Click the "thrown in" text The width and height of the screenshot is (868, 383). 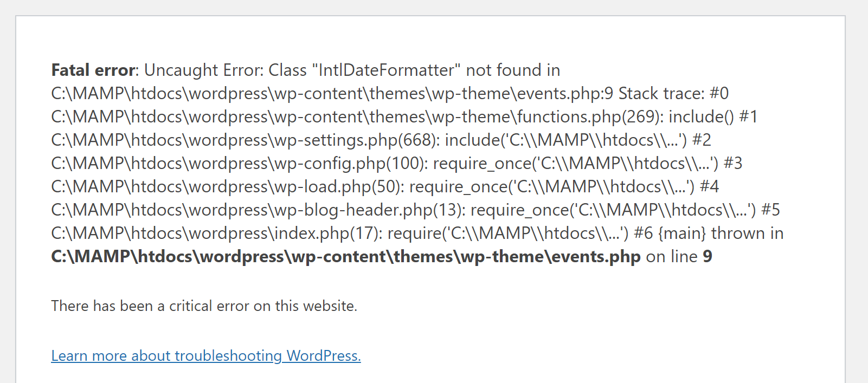[747, 233]
